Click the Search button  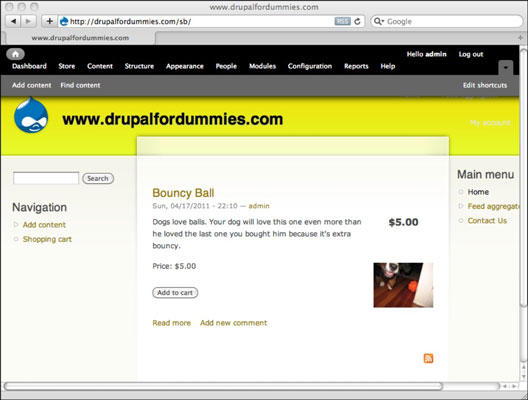[x=98, y=178]
